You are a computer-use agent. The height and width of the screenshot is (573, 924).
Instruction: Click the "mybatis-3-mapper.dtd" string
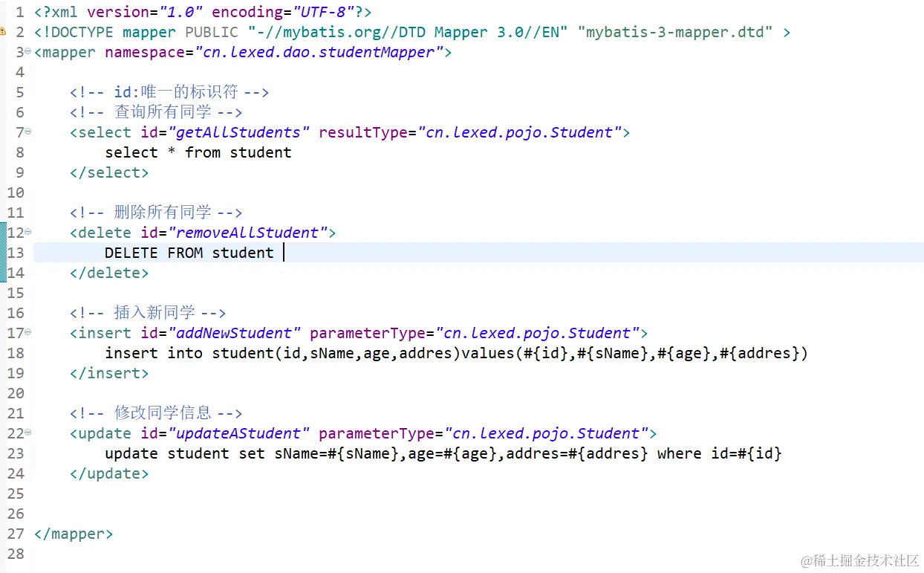(675, 32)
